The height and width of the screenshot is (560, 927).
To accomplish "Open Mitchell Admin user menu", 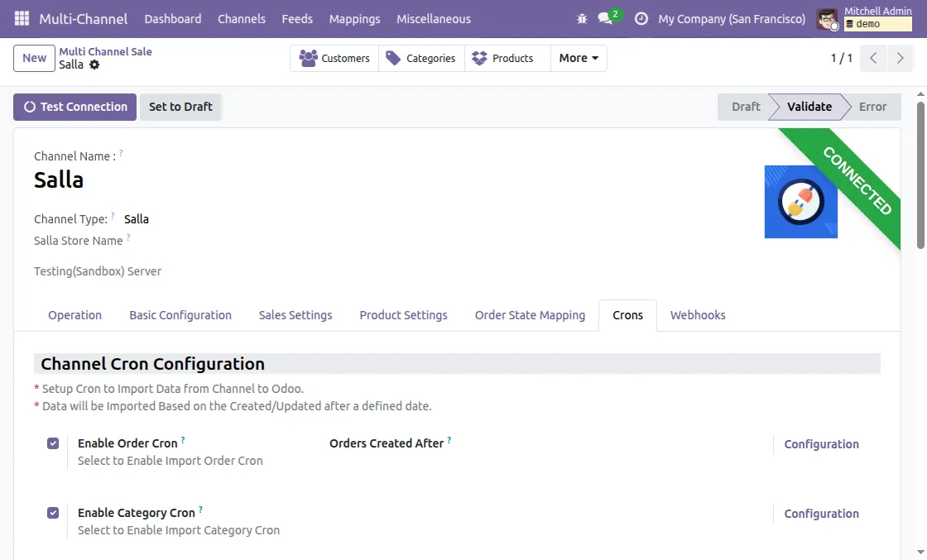I will [864, 19].
